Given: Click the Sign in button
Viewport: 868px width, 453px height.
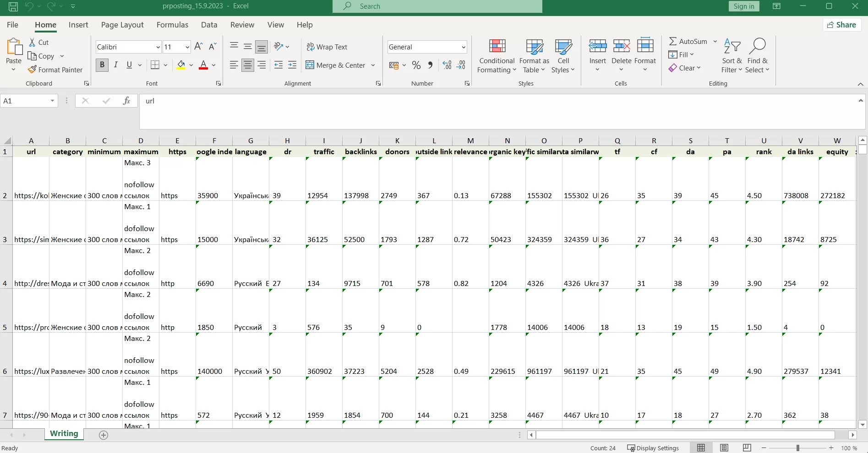Looking at the screenshot, I should pos(743,6).
